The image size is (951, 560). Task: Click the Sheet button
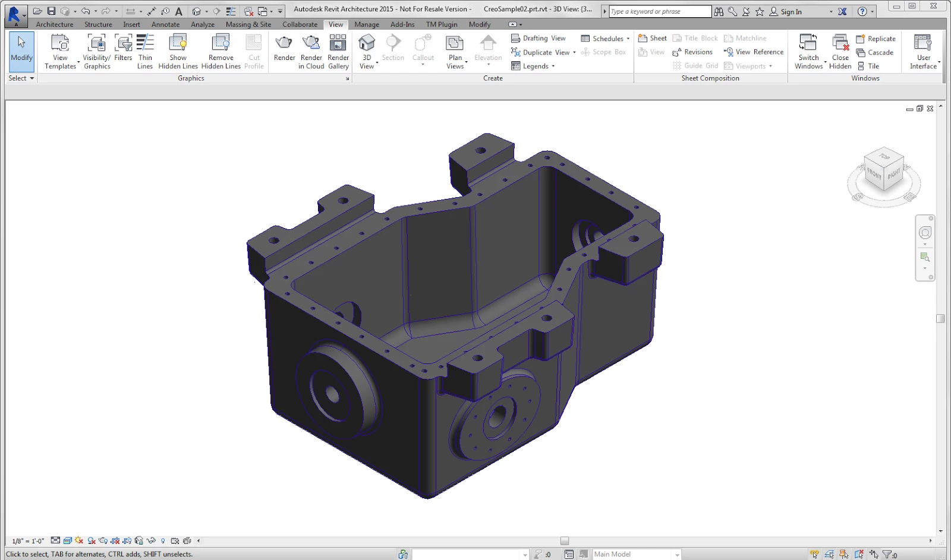[653, 38]
